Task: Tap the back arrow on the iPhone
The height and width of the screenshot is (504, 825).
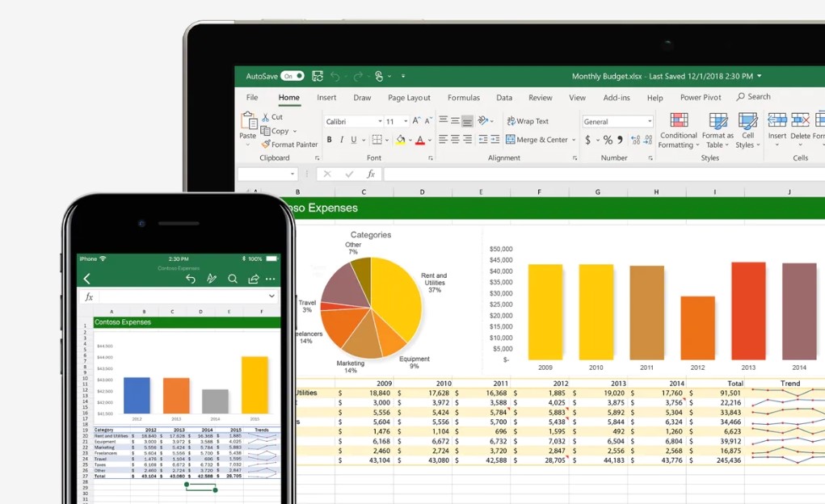Action: (x=86, y=279)
